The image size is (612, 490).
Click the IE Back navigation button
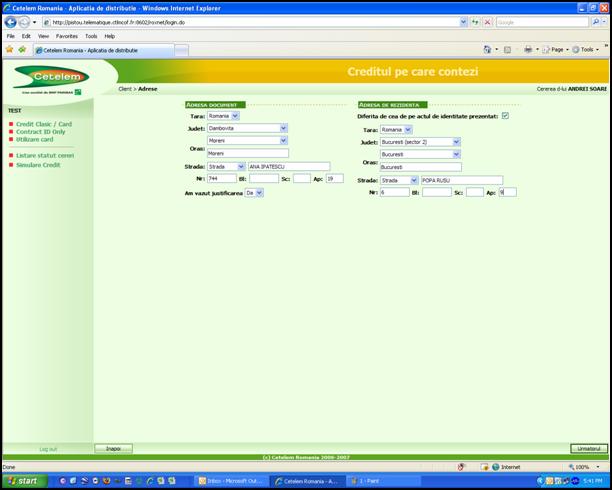(11, 21)
